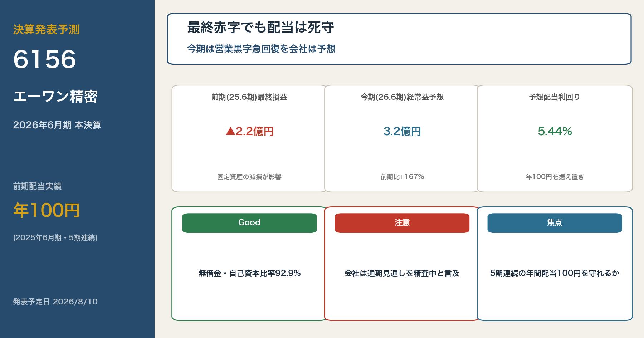Click the 今期(26.6期)経常益予想 card title

click(402, 97)
